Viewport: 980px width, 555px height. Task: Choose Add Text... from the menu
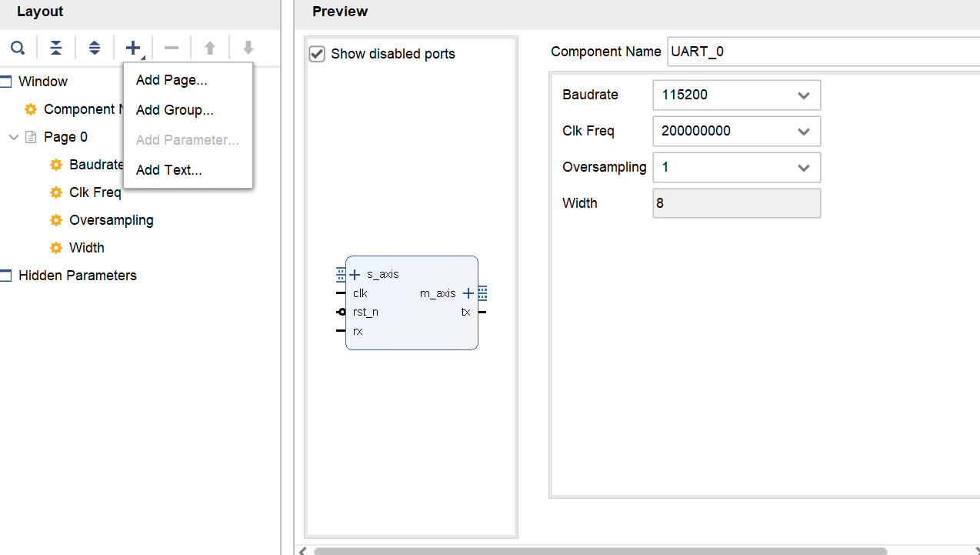(168, 170)
